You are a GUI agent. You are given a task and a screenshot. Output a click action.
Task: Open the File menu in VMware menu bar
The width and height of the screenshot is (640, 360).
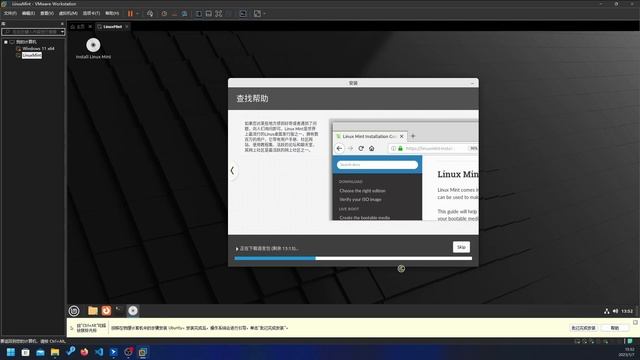click(10, 13)
